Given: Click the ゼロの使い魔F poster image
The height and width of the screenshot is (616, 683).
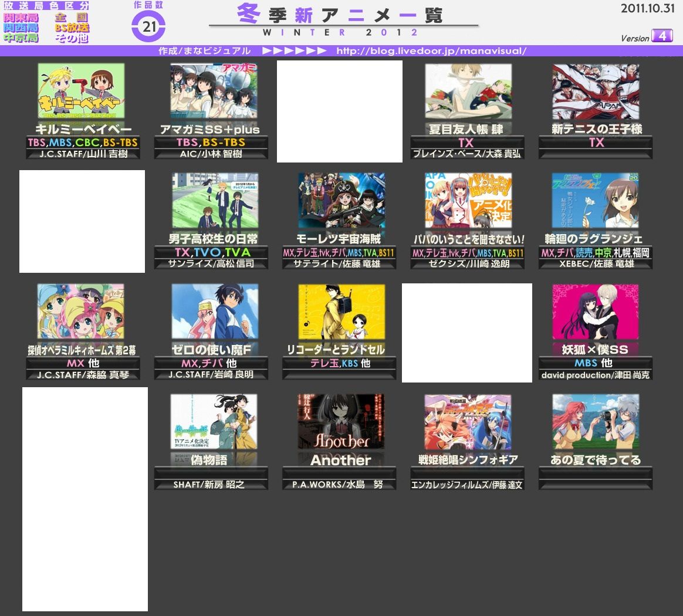Looking at the screenshot, I should (x=215, y=312).
